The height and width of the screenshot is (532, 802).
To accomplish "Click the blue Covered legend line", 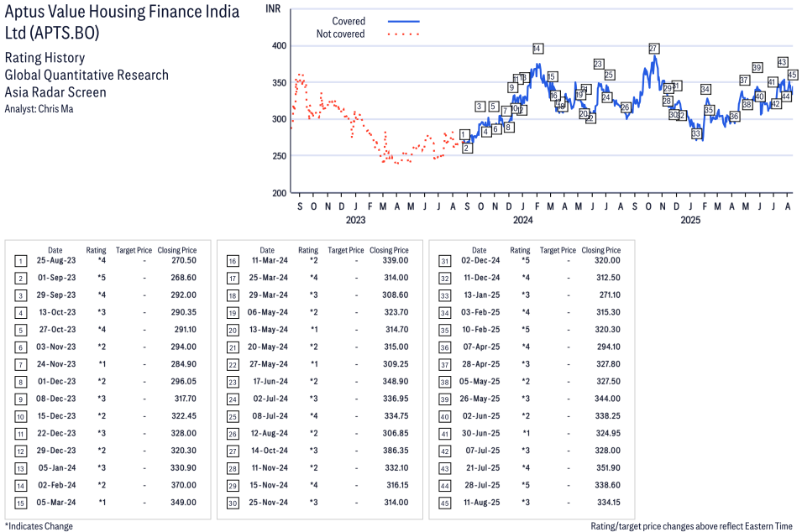I will pyautogui.click(x=404, y=22).
